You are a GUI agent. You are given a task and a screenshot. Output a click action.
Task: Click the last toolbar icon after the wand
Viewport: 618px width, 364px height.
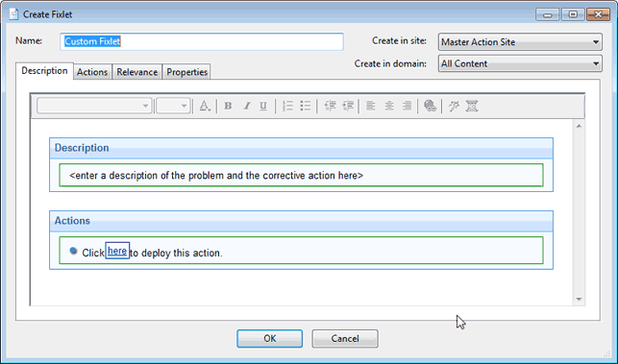472,106
